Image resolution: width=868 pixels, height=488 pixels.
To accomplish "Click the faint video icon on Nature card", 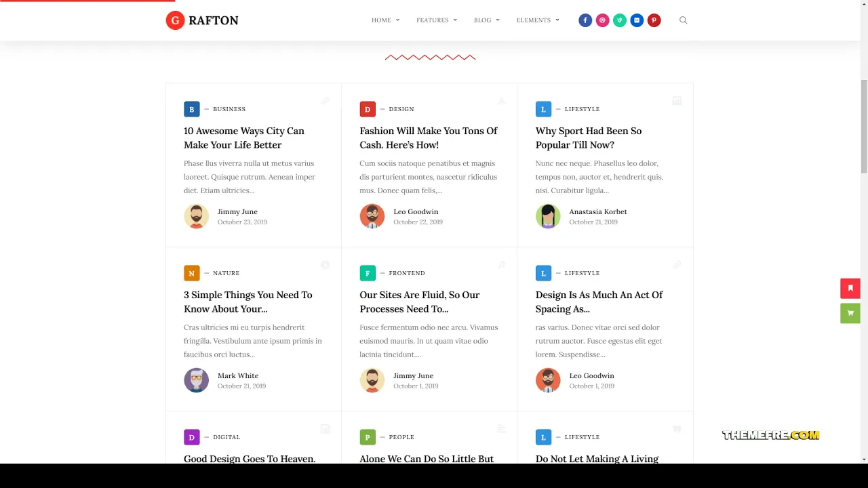I will point(325,265).
